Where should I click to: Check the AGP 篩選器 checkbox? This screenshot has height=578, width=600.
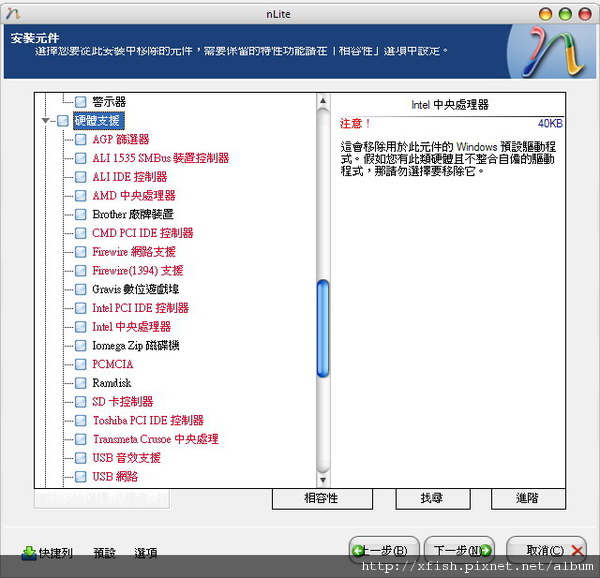[x=80, y=139]
